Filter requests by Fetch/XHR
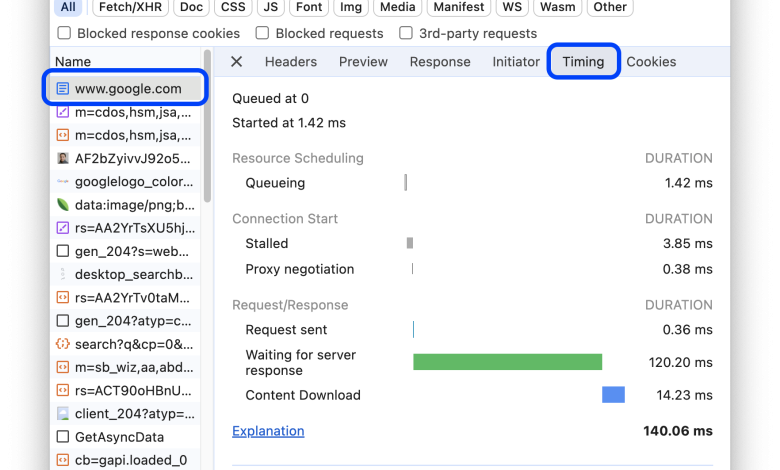This screenshot has width=780, height=470. point(130,7)
